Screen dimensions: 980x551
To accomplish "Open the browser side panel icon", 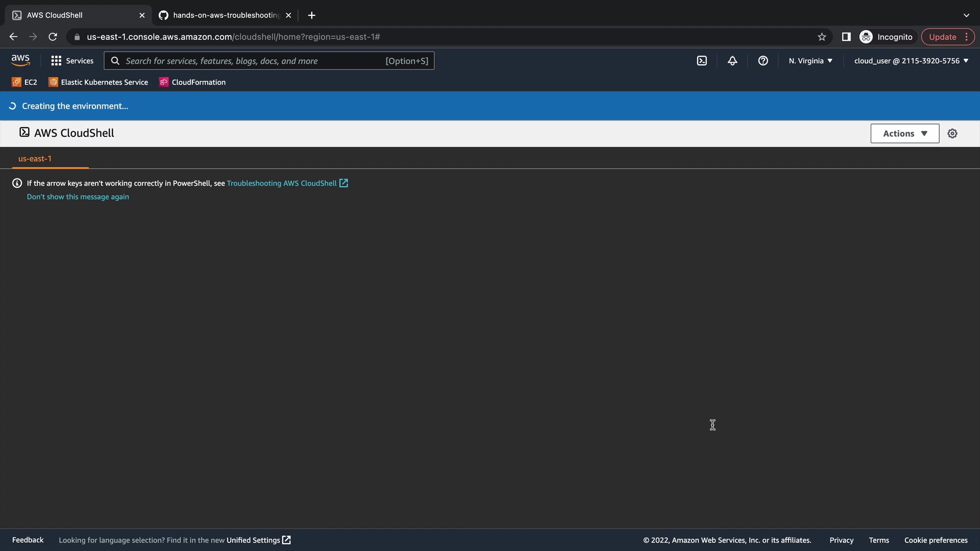I will pos(846,37).
